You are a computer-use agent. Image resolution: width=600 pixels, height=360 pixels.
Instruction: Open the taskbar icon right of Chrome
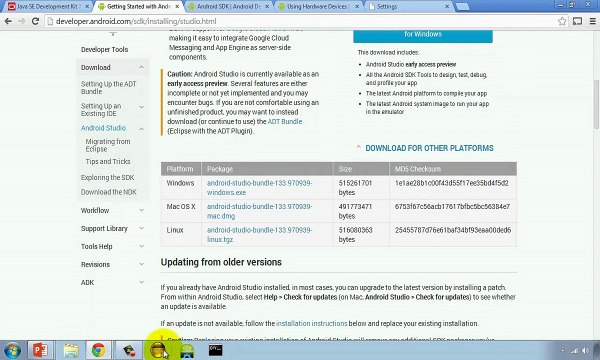[x=129, y=350]
